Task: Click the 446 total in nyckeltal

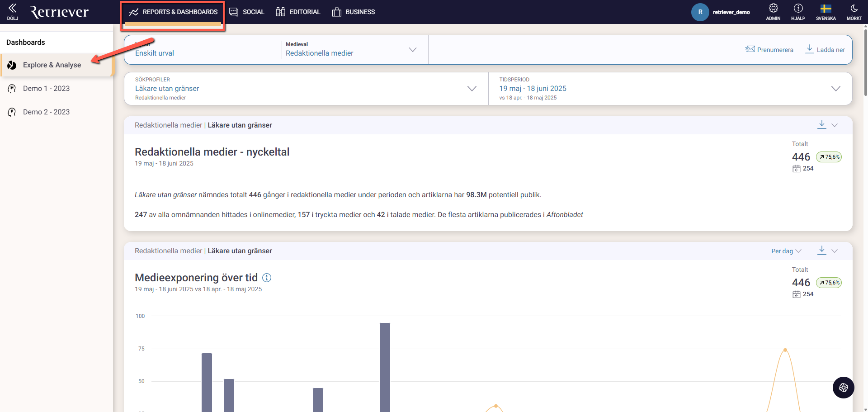Action: [x=801, y=157]
